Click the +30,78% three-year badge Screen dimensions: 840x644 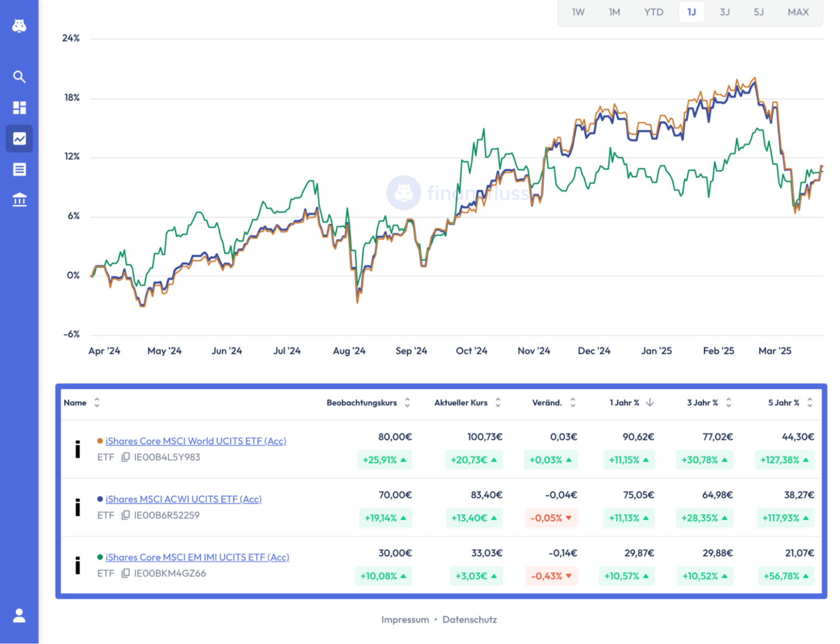click(705, 460)
